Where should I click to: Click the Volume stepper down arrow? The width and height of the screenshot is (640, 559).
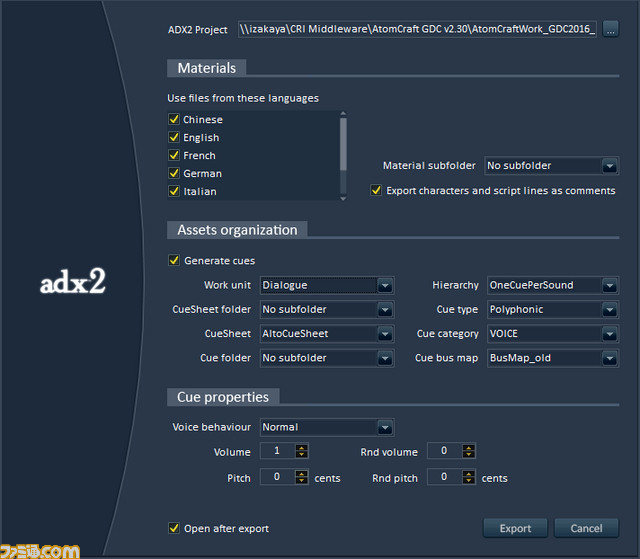tap(302, 455)
